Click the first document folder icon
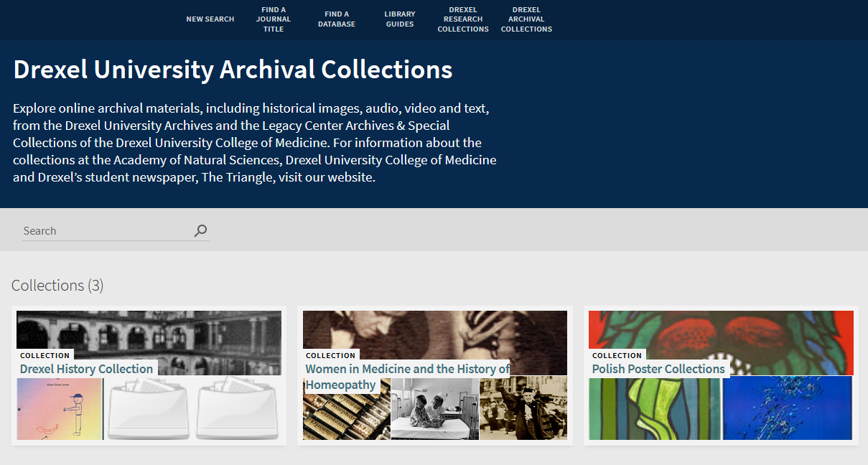 click(x=147, y=409)
